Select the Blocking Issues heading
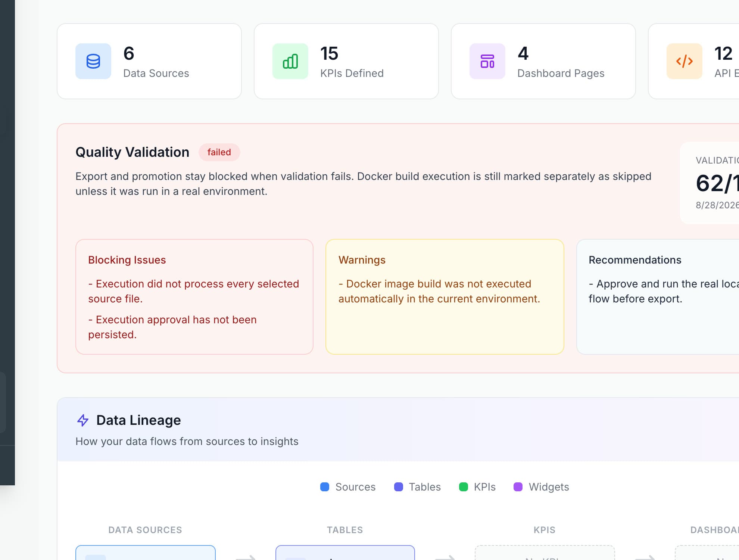 127,260
